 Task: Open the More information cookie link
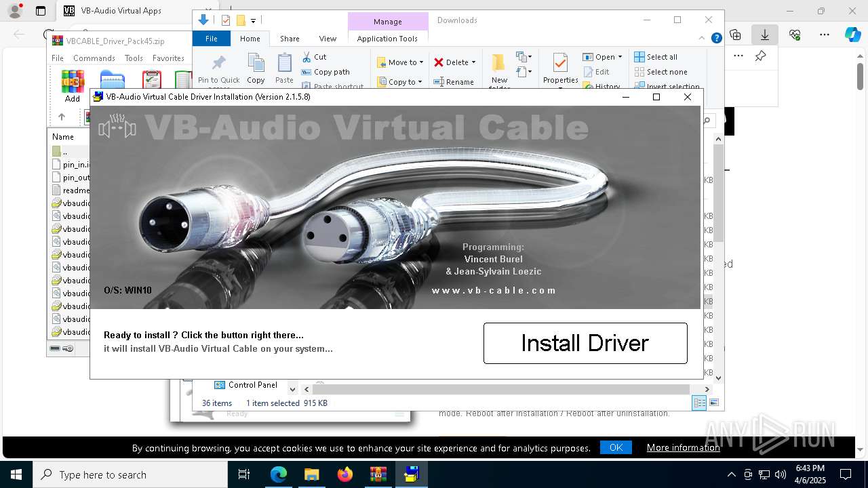click(x=684, y=447)
